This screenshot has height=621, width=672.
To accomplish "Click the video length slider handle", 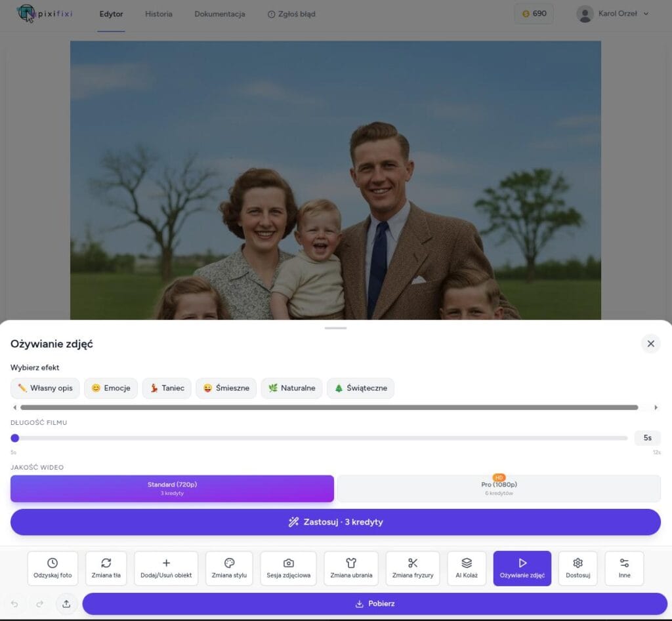I will (x=15, y=438).
